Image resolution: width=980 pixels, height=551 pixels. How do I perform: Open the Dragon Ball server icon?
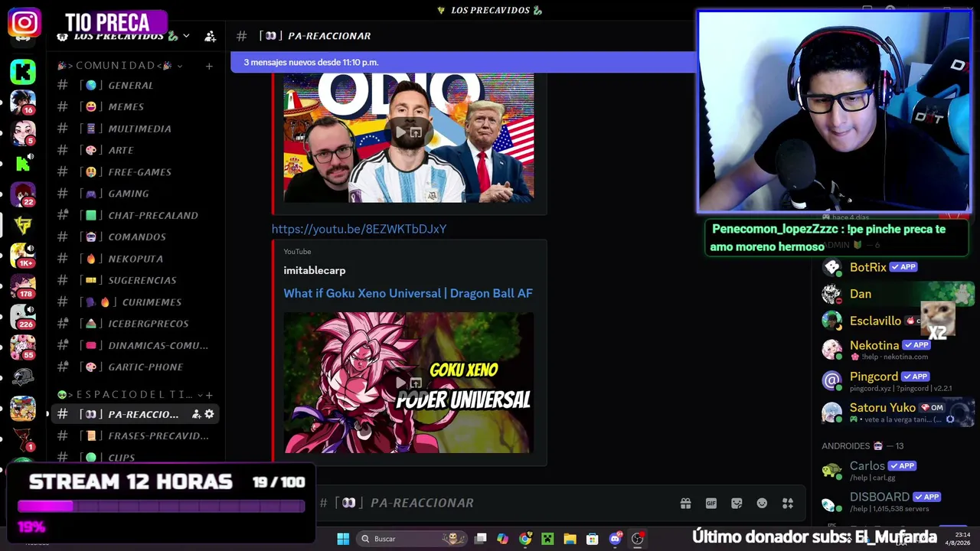(23, 409)
